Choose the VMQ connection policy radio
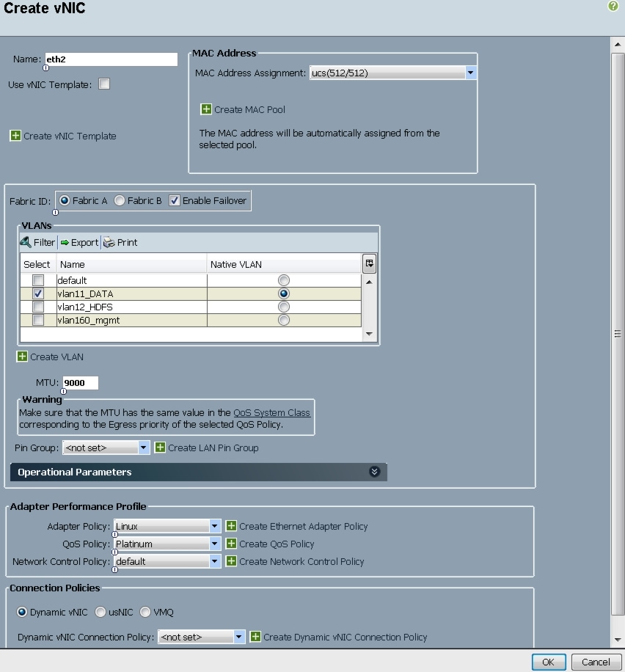Viewport: 625px width, 672px height. (145, 612)
